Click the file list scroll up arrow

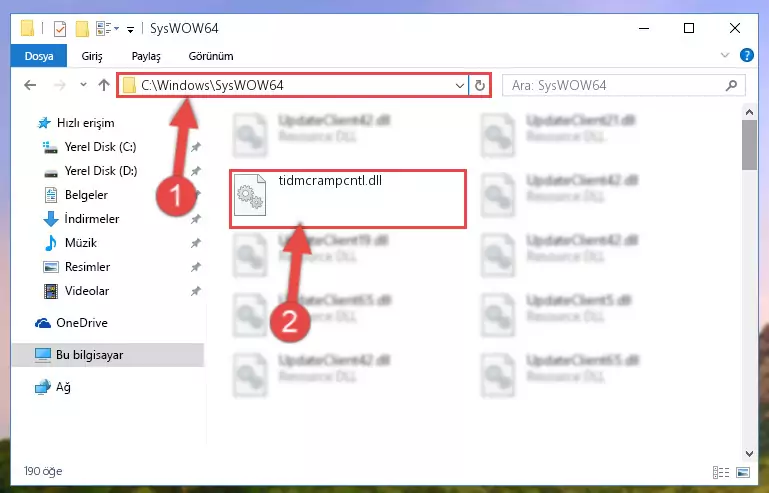(749, 112)
